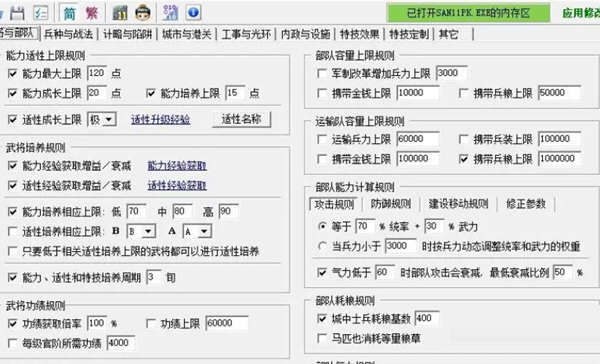Image resolution: width=600 pixels, height=364 pixels.
Task: Open 适性经验获取 link
Action: click(x=177, y=186)
